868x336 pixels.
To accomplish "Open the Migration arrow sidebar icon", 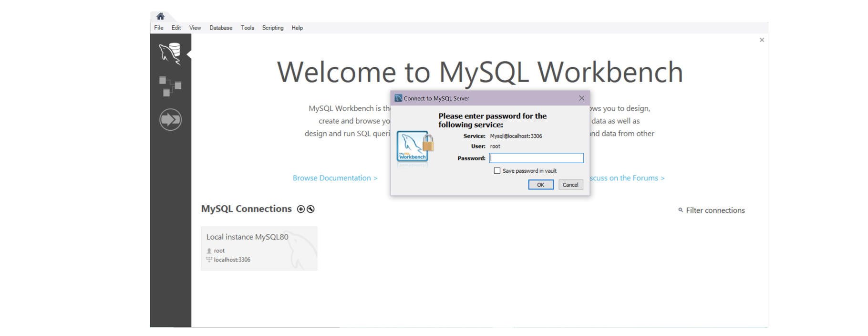I will pos(170,119).
